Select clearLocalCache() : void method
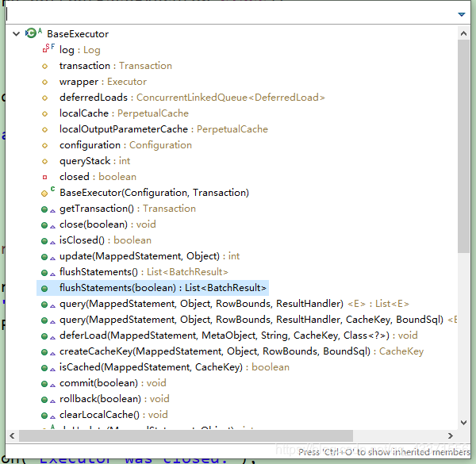This screenshot has height=464, width=476. coord(113,415)
